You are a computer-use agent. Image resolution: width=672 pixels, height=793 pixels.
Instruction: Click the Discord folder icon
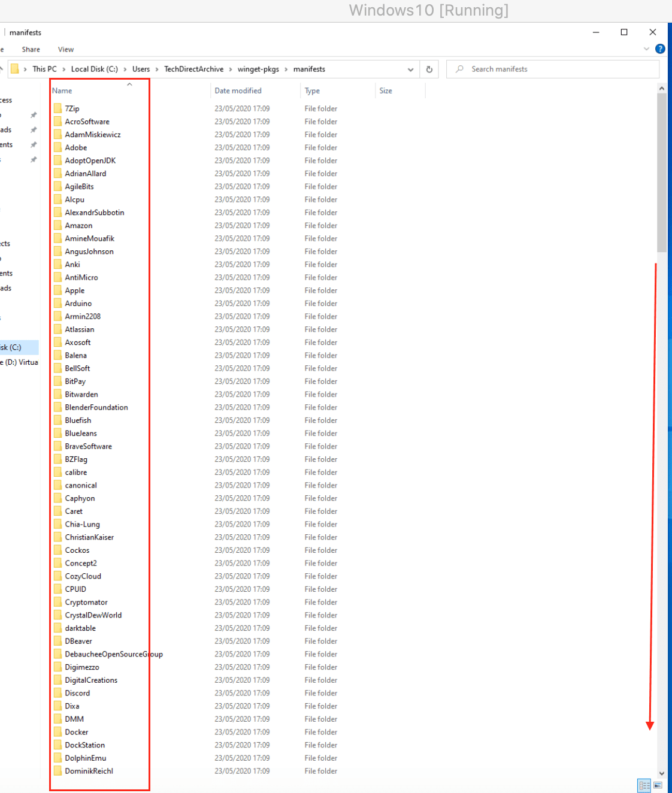(x=57, y=693)
